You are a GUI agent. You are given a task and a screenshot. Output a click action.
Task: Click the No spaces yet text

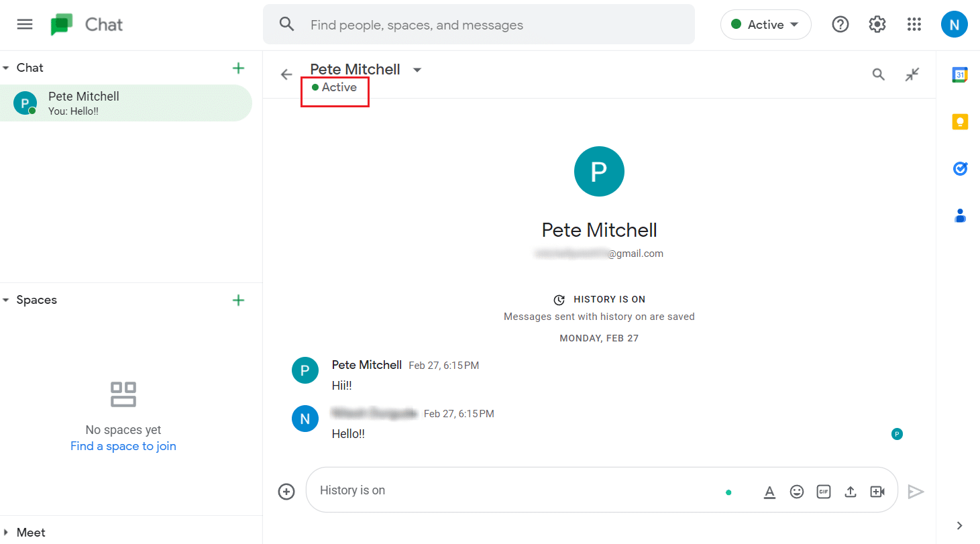click(x=123, y=430)
